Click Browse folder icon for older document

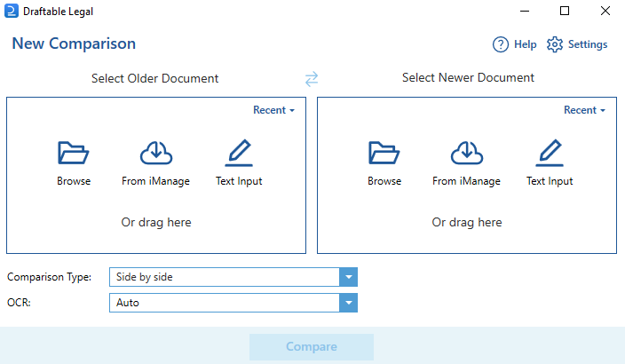click(x=74, y=153)
